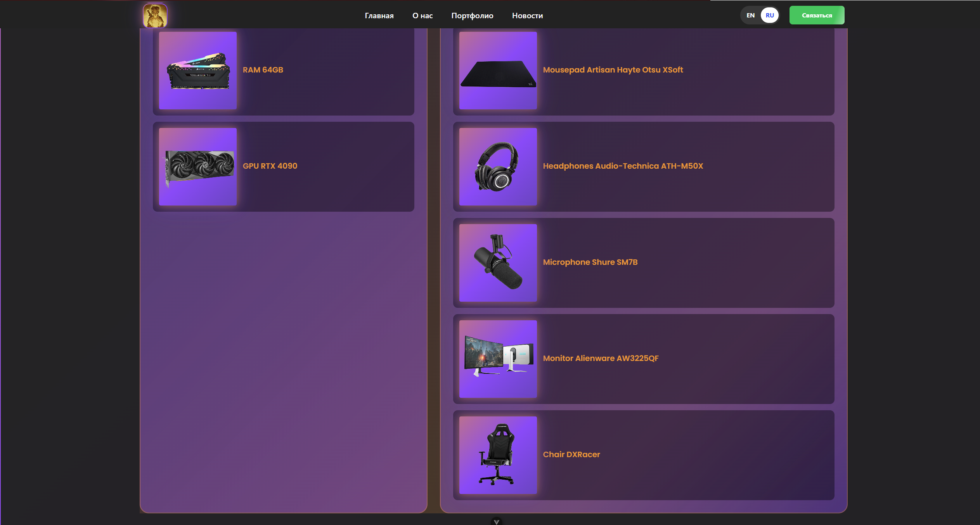Click the Monitor Alienware AW3225QF title
This screenshot has width=980, height=525.
coord(601,358)
